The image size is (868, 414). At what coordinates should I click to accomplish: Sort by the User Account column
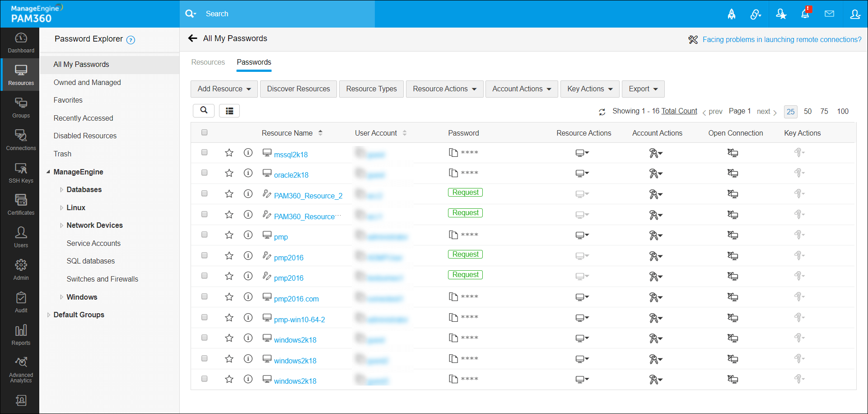[x=381, y=133]
